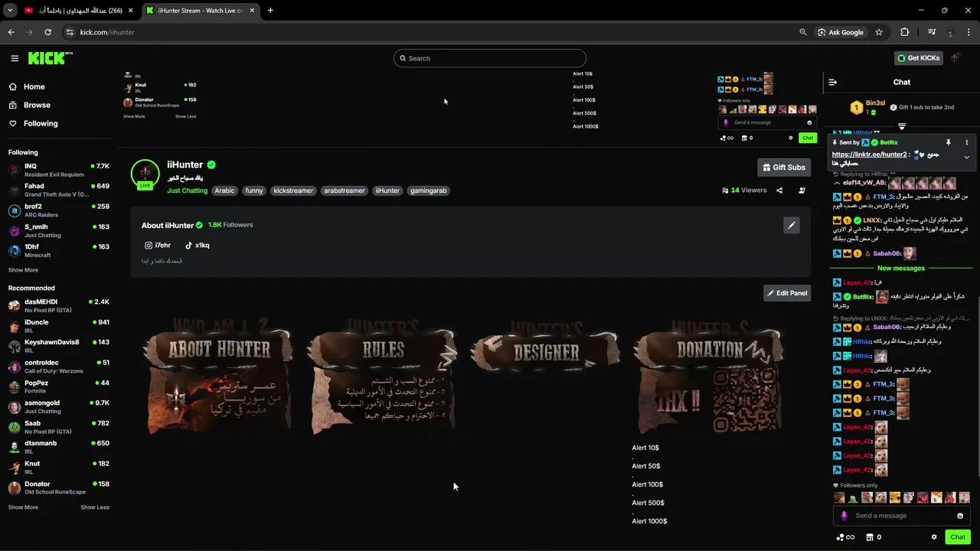Open a new browser tab
The width and height of the screenshot is (980, 551).
click(x=270, y=11)
